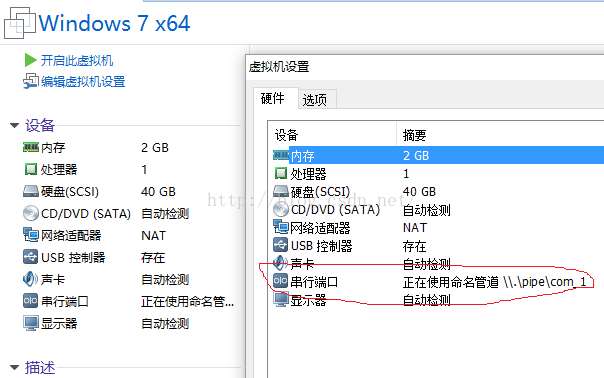
Task: Click the Windows 7 x64 VM tab icon
Action: tap(20, 23)
